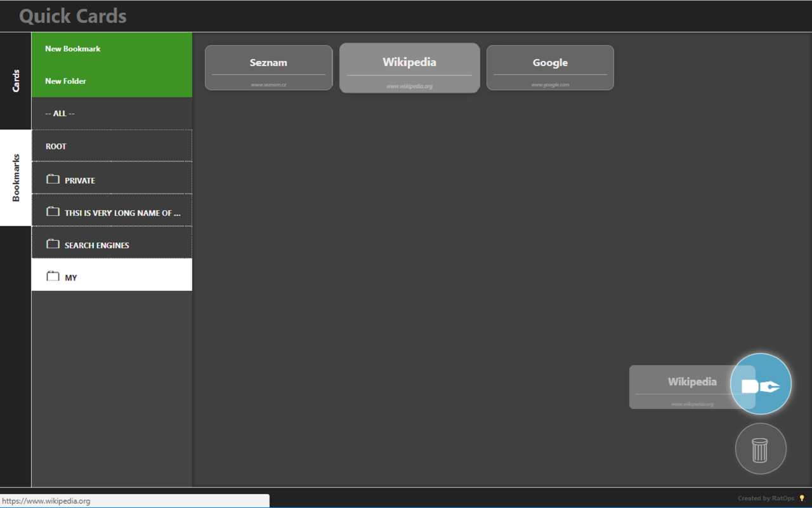Open the Google bookmark card
The height and width of the screenshot is (508, 812).
click(550, 67)
